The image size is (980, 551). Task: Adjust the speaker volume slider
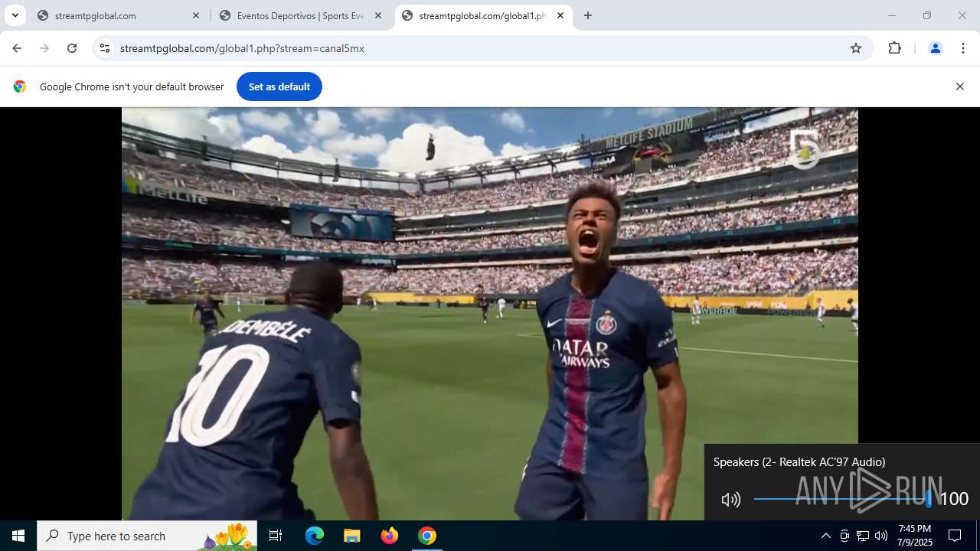click(x=841, y=499)
